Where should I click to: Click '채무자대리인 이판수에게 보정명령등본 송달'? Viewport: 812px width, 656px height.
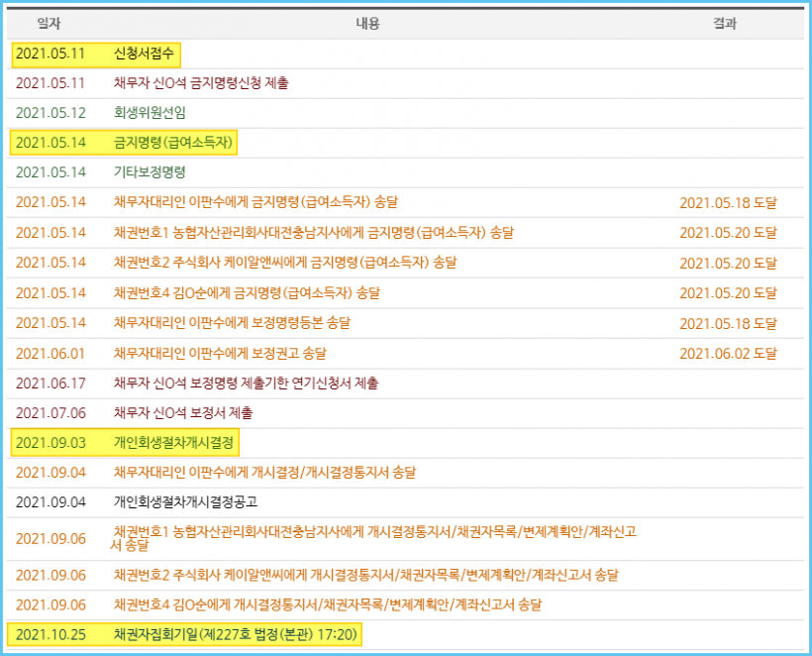[x=232, y=323]
